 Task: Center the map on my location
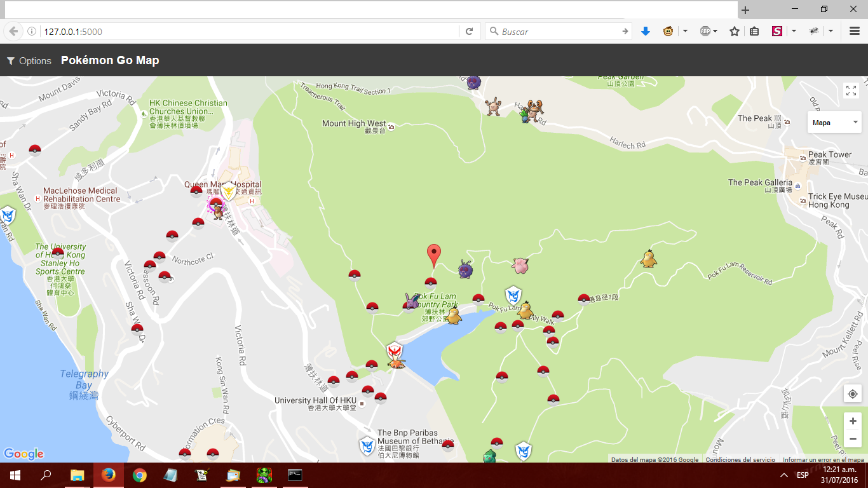click(853, 394)
